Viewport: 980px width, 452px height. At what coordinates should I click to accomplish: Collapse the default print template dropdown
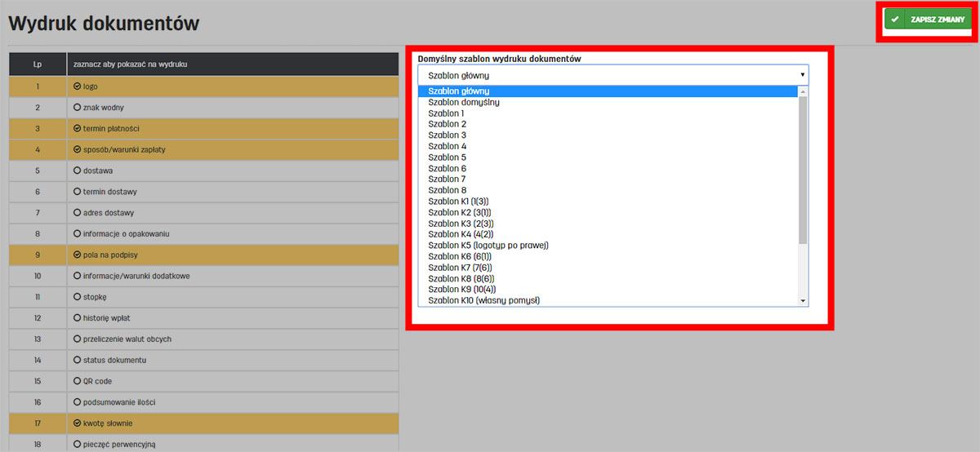(x=612, y=75)
